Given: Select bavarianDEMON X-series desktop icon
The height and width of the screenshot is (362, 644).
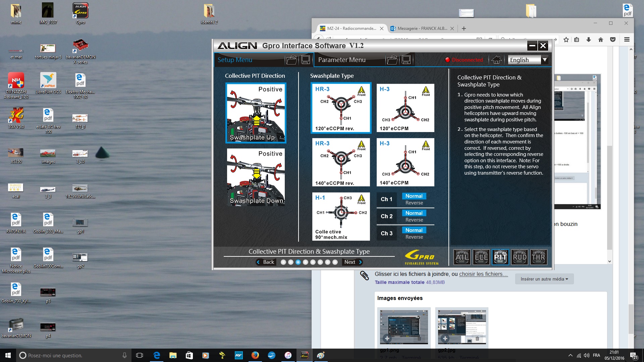Looking at the screenshot, I should tap(80, 51).
